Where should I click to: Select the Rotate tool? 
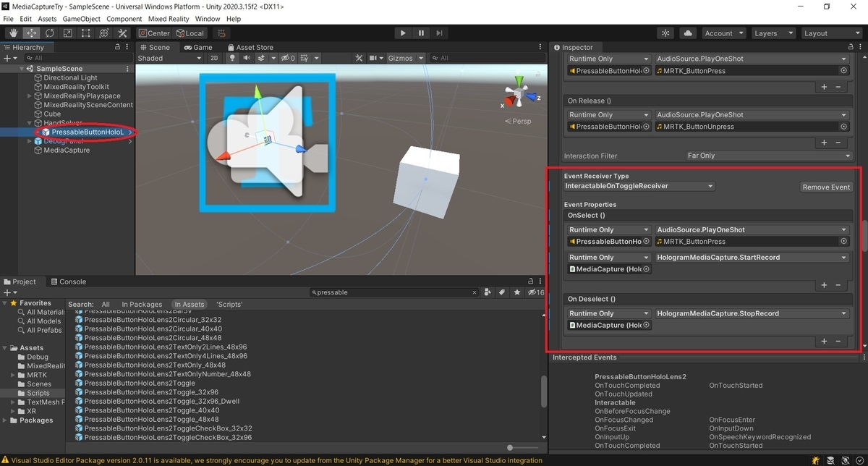[49, 33]
